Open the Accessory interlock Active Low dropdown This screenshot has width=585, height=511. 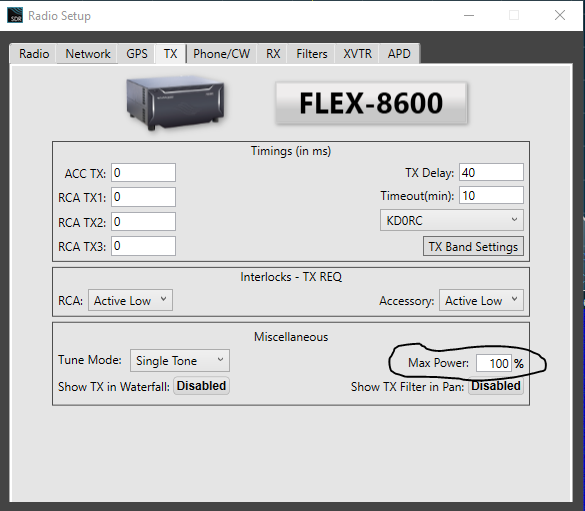(x=481, y=300)
